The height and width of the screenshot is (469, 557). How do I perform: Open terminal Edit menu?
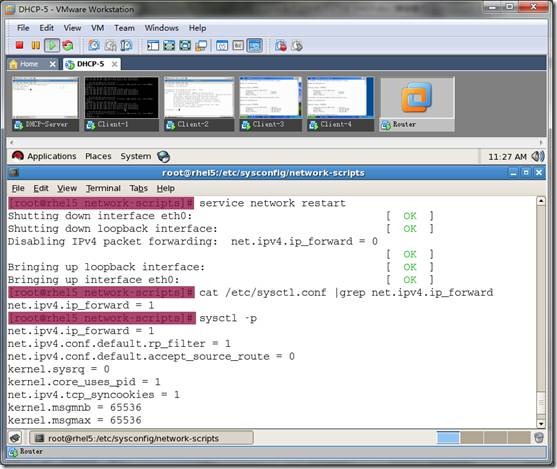41,188
